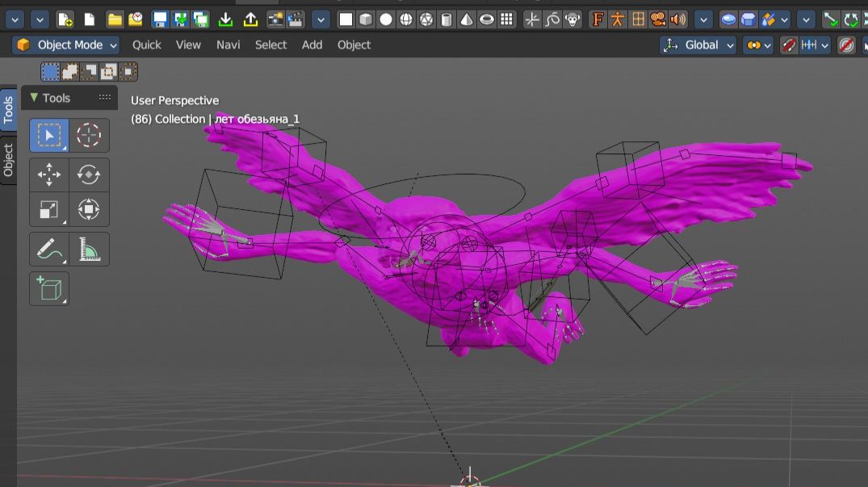Click the floppy disk save icon

coord(160,19)
